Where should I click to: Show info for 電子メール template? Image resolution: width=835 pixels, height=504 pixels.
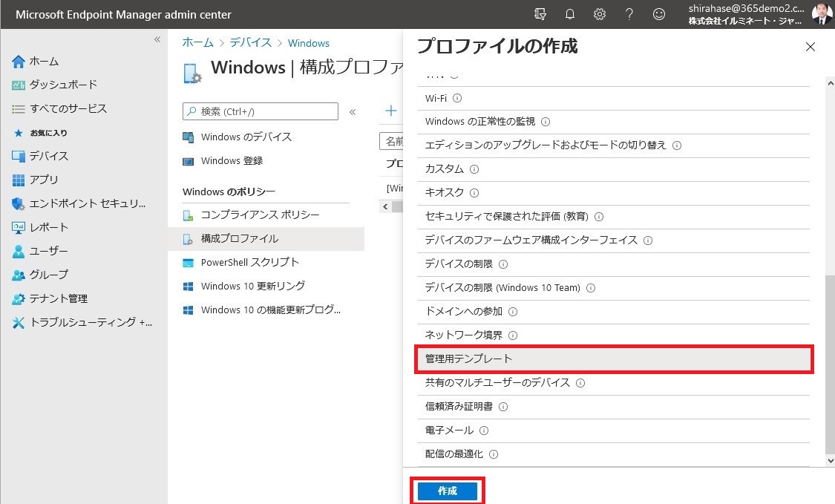point(483,431)
